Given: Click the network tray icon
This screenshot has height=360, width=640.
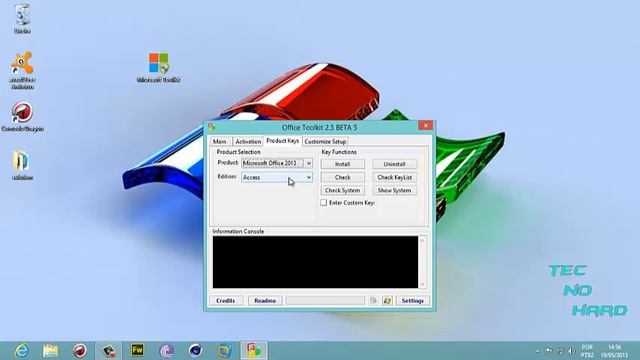Looking at the screenshot, I should [x=560, y=351].
